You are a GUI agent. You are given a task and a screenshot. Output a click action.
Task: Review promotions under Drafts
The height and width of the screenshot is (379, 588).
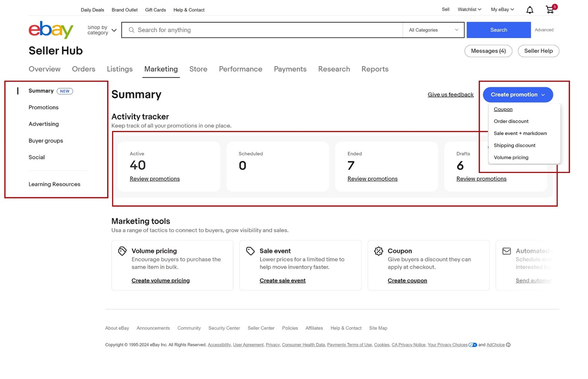481,179
